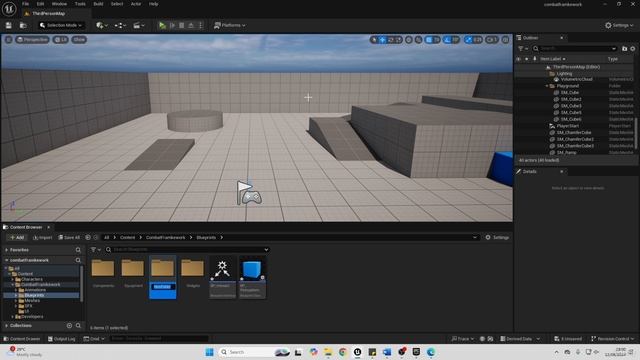The image size is (640, 360).
Task: Open the Outliner settings gear
Action: coord(633,49)
